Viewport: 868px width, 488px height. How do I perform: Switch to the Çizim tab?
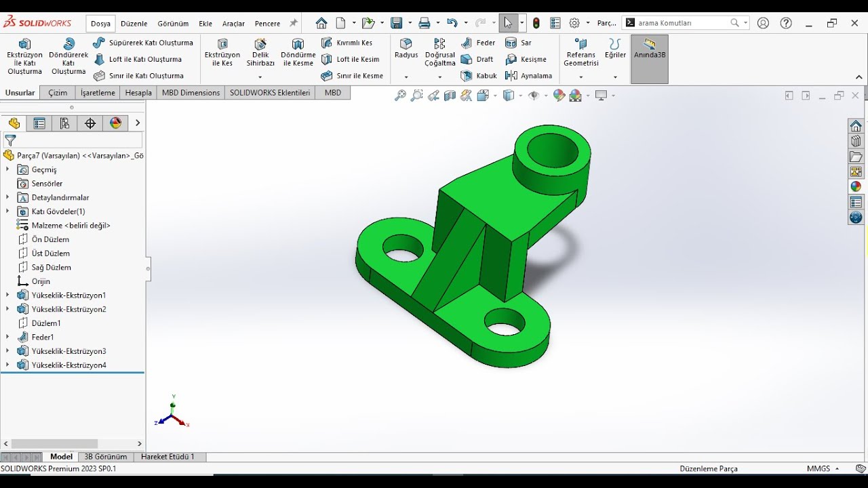58,93
